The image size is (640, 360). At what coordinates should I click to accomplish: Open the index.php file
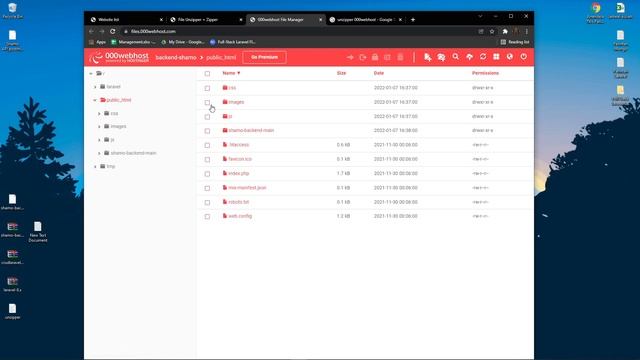[238, 173]
